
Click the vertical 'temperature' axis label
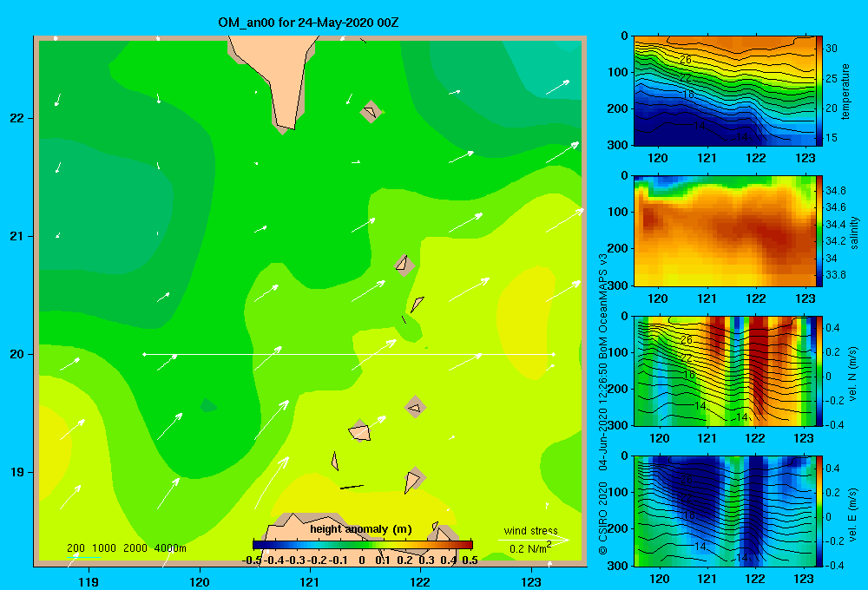(x=845, y=92)
